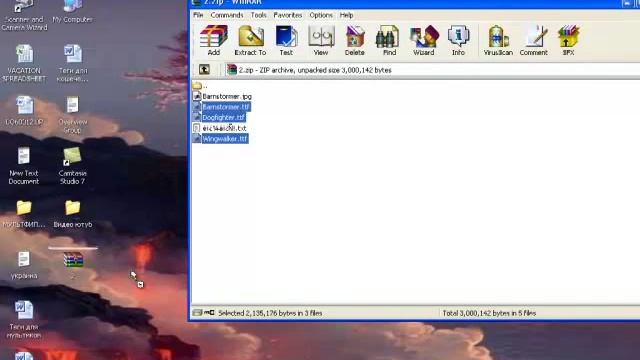Select the WinRAR archive icon on the desktop
Image resolution: width=640 pixels, height=360 pixels.
click(73, 260)
